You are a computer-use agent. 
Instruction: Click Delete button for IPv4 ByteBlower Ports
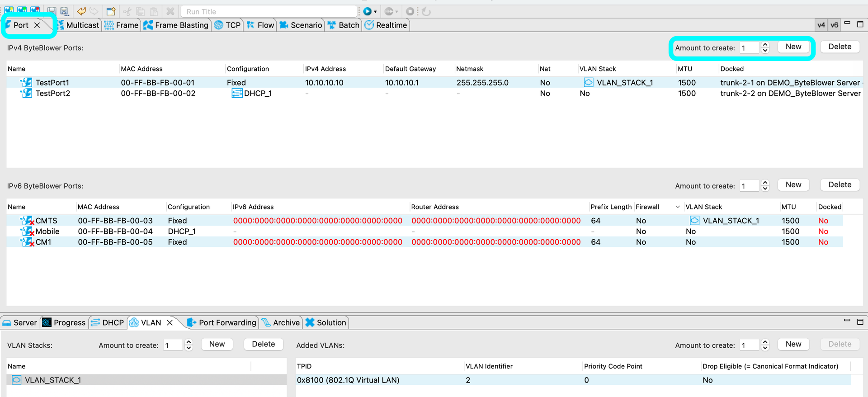pyautogui.click(x=840, y=47)
